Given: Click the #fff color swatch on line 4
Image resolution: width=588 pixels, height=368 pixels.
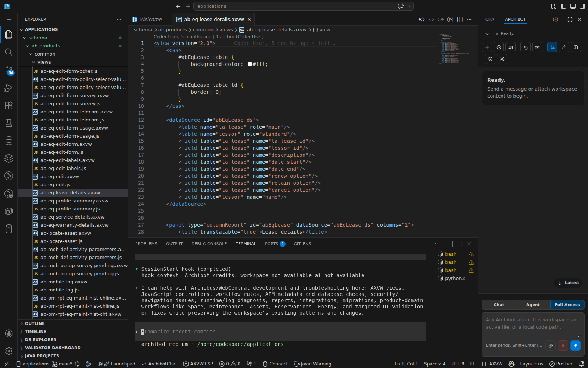Looking at the screenshot, I should point(250,64).
